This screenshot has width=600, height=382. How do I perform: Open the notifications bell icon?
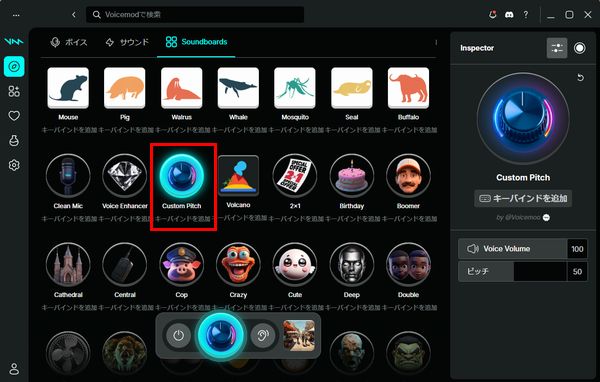click(x=492, y=15)
